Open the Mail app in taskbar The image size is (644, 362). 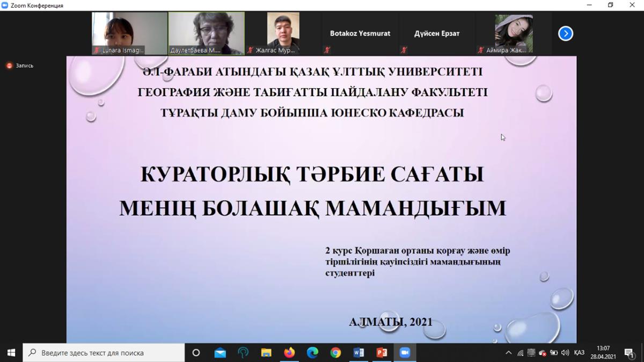click(220, 353)
